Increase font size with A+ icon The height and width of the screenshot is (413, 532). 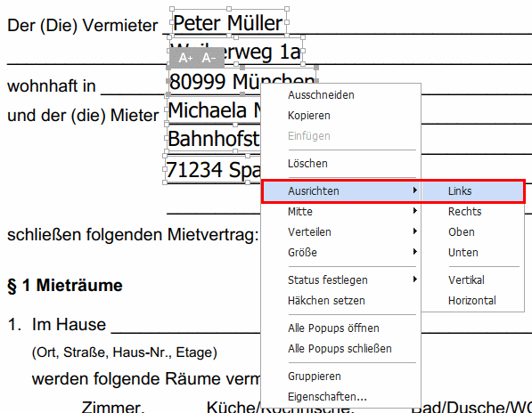click(185, 58)
